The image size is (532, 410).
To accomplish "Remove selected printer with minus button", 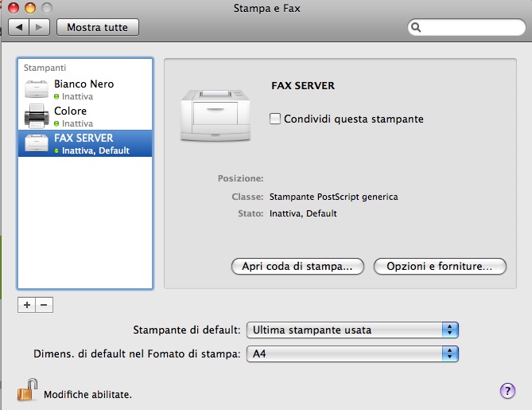I will pos(44,305).
